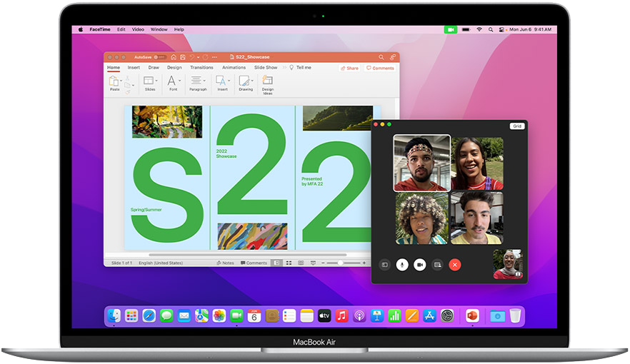Click the Paste clipboard icon
The width and height of the screenshot is (630, 364).
(x=114, y=81)
